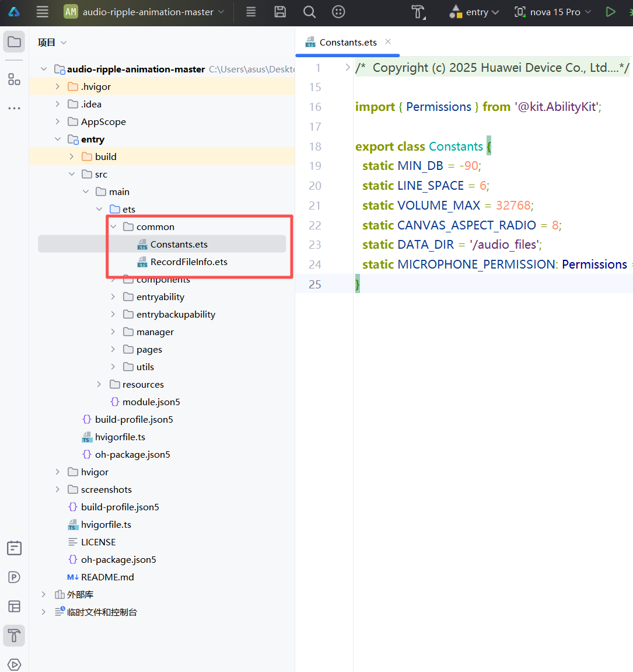633x672 pixels.
Task: Open RecordFileInfo.ets in the project tree
Action: tap(188, 262)
